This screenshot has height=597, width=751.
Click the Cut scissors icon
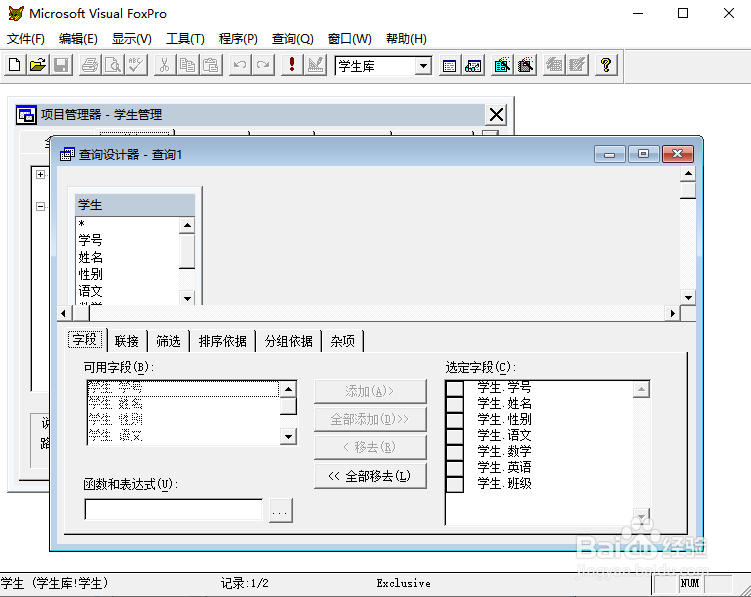point(164,65)
